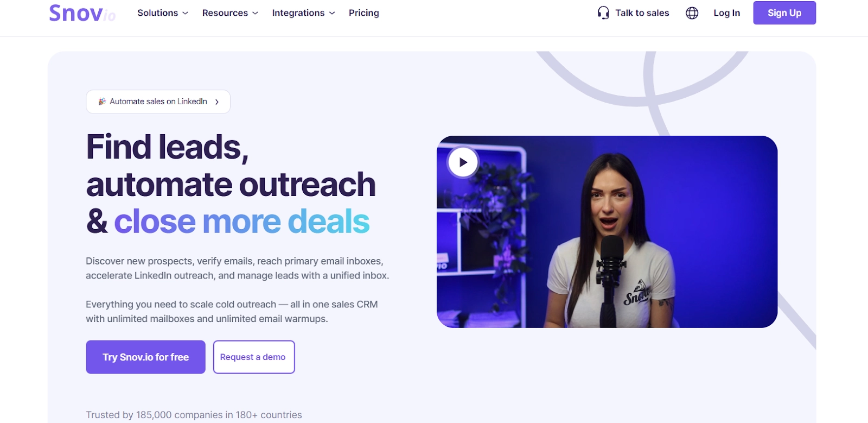Expand the Resources dropdown chevron
Screen dimensions: 868x423
click(x=255, y=13)
